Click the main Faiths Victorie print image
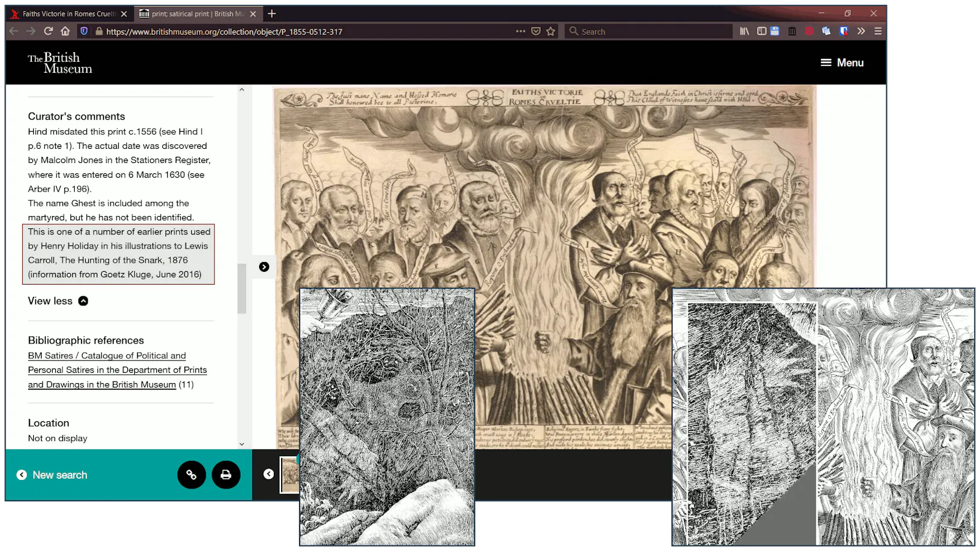Viewport: 980px width, 551px height. pyautogui.click(x=545, y=266)
